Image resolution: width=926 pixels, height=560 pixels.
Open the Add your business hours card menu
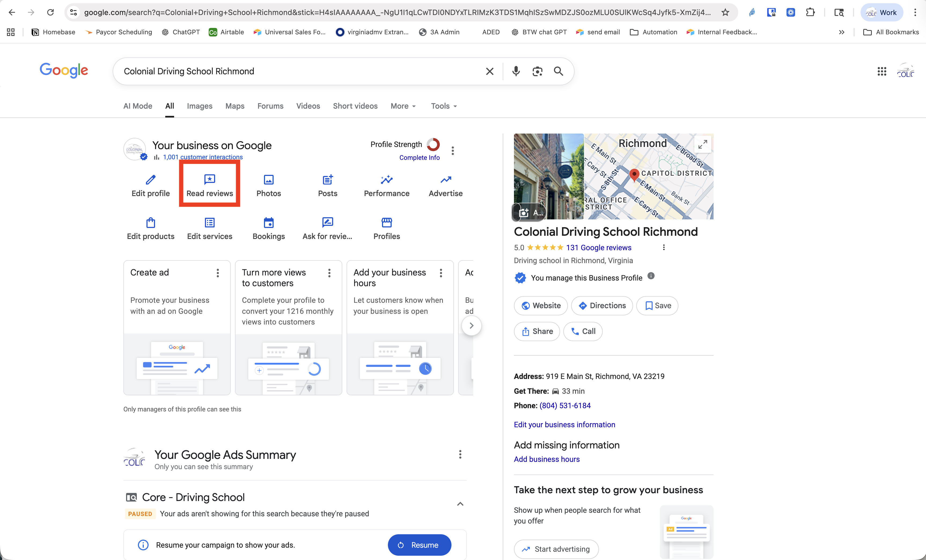point(441,273)
